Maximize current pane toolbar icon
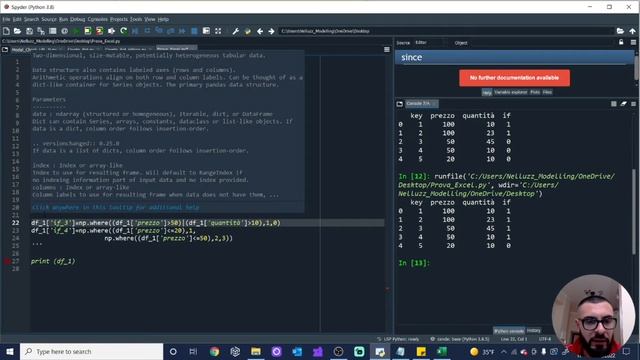 pyautogui.click(x=218, y=31)
